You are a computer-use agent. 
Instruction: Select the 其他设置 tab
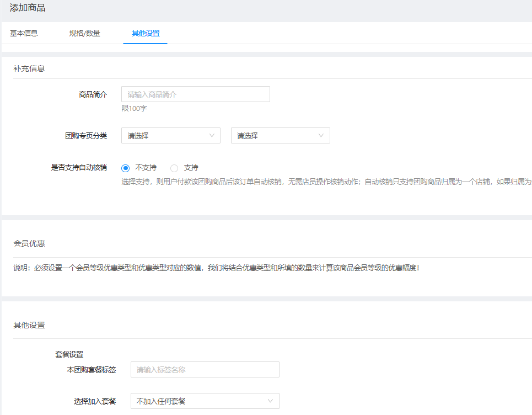point(146,33)
